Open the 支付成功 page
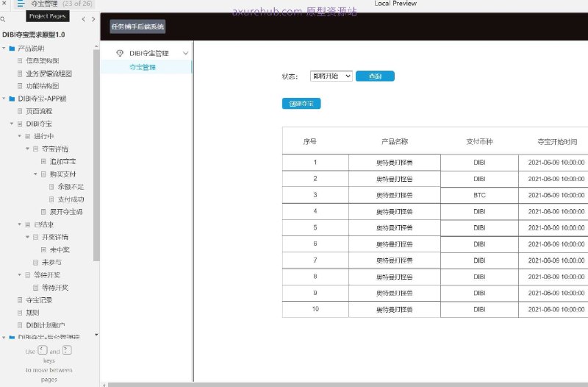Screen dimensions: 588x387 point(71,199)
